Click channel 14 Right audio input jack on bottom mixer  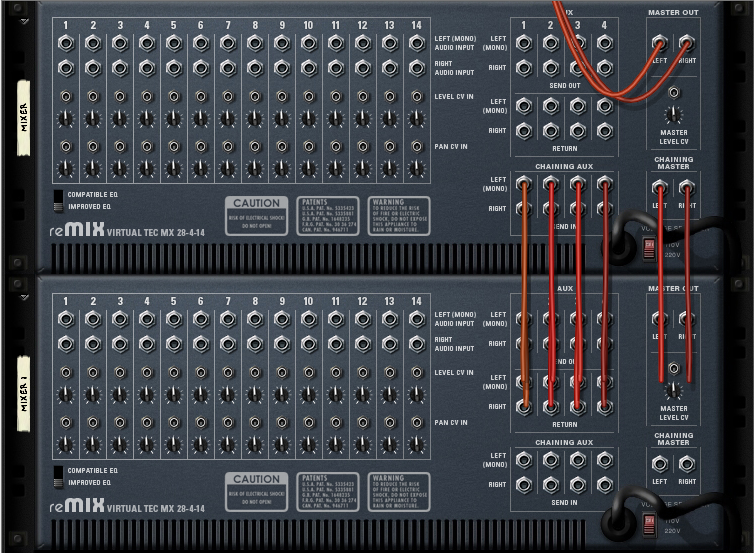tap(416, 345)
